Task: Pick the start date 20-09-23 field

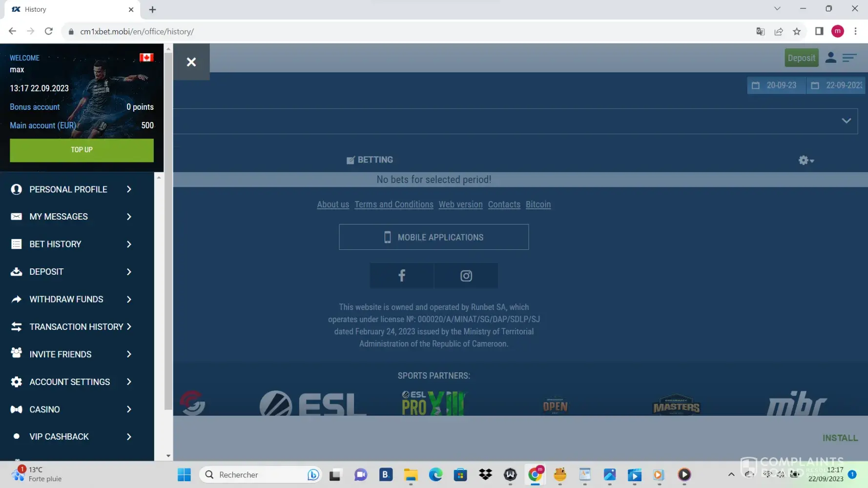Action: (776, 85)
